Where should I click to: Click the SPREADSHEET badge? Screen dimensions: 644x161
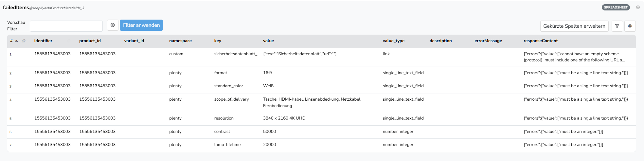pyautogui.click(x=616, y=8)
